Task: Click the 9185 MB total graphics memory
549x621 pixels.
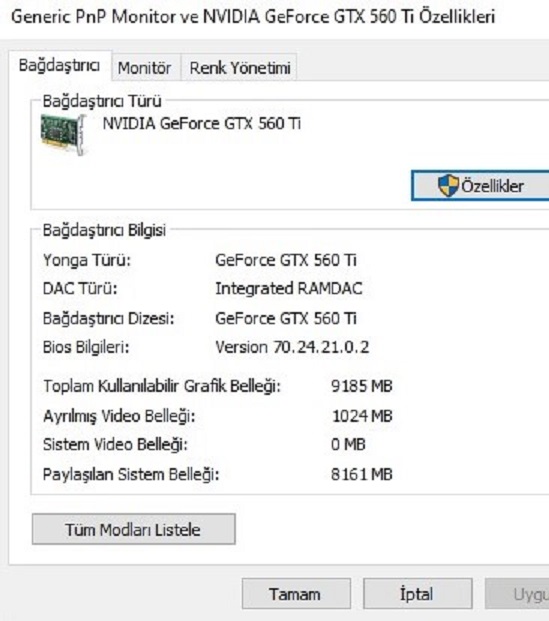Action: point(362,386)
